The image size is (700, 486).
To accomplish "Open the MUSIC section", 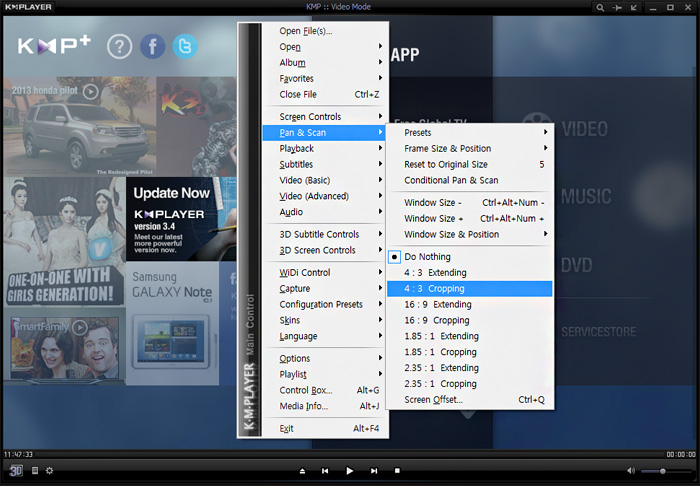I will 586,197.
